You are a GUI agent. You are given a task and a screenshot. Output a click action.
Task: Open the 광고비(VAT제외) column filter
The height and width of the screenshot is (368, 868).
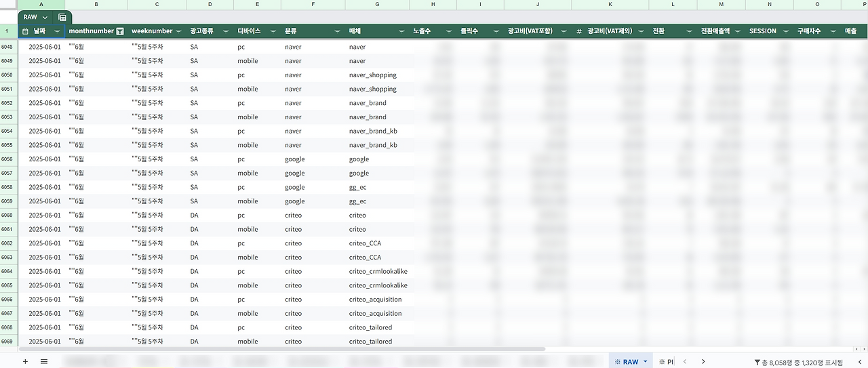pyautogui.click(x=642, y=31)
